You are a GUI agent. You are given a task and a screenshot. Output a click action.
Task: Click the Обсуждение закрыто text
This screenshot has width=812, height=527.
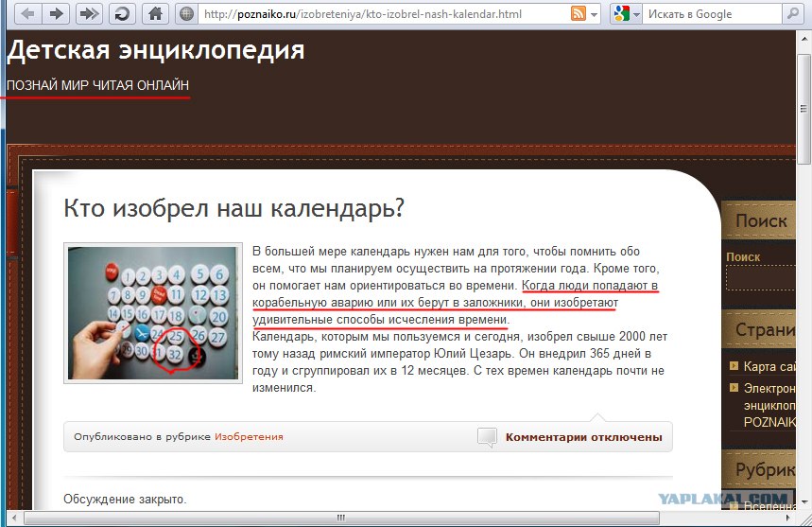pyautogui.click(x=125, y=500)
